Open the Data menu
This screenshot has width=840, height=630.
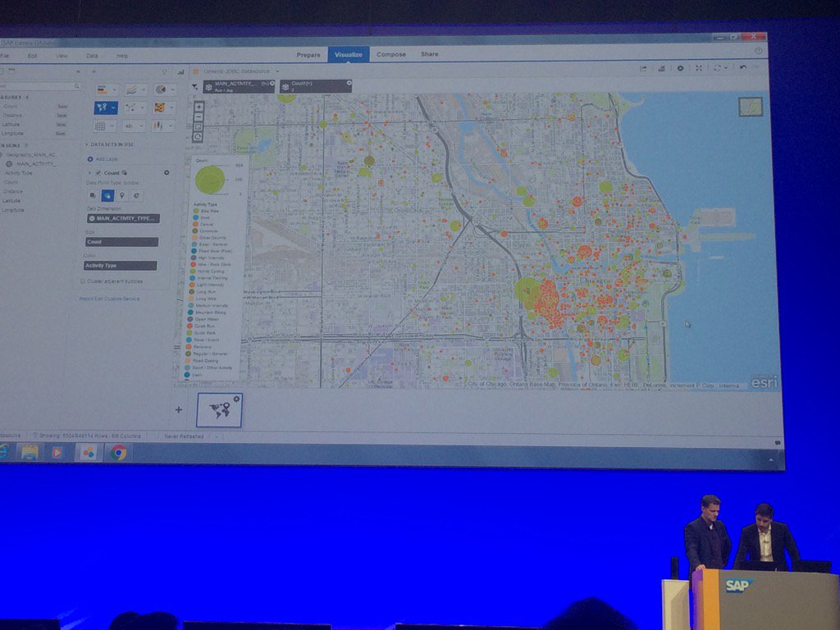coord(92,56)
